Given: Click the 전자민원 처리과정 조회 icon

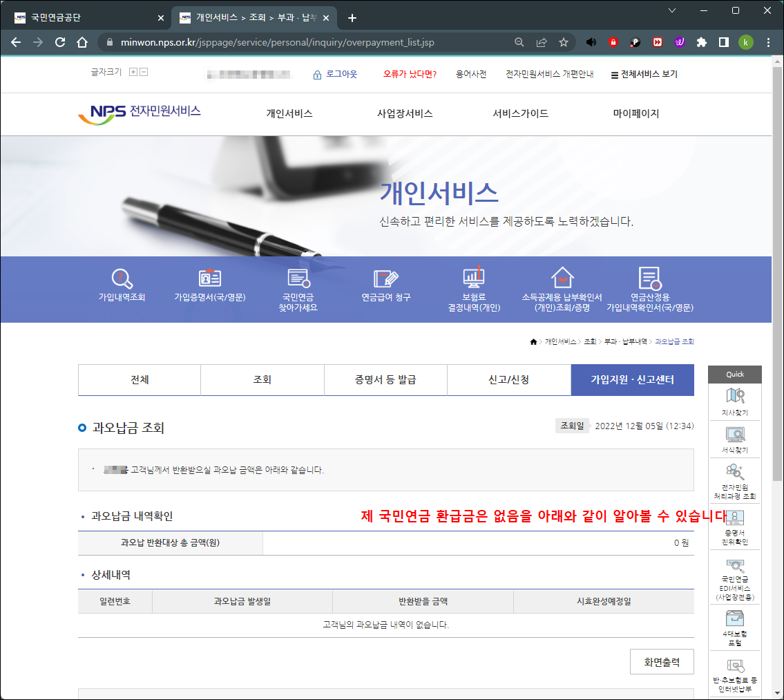Looking at the screenshot, I should pos(734,480).
